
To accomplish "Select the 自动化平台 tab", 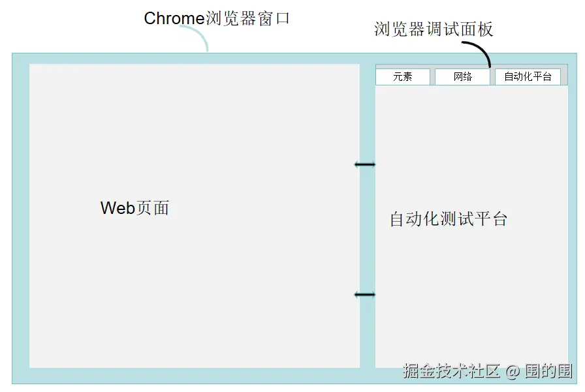I will point(528,77).
